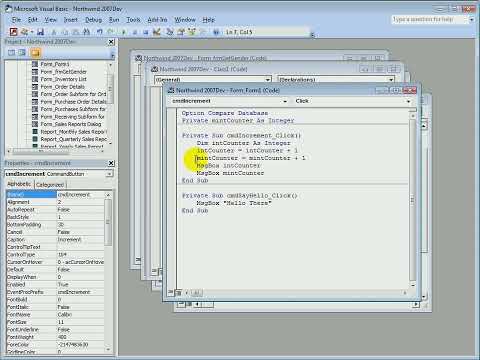Click the Cut toolbar icon

54,32
